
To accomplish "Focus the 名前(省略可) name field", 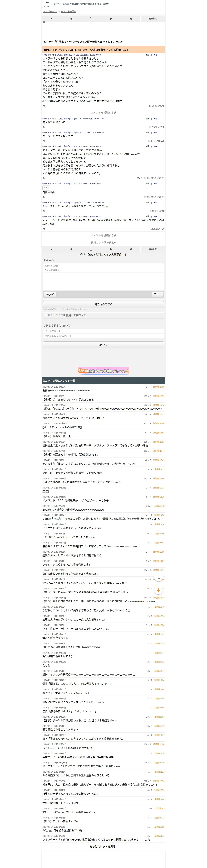I will click(103, 266).
